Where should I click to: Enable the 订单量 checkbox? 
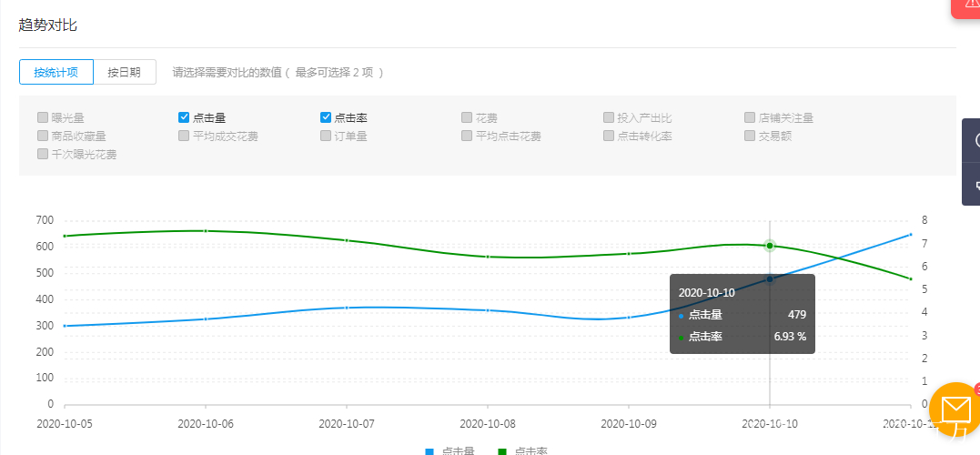coord(326,136)
